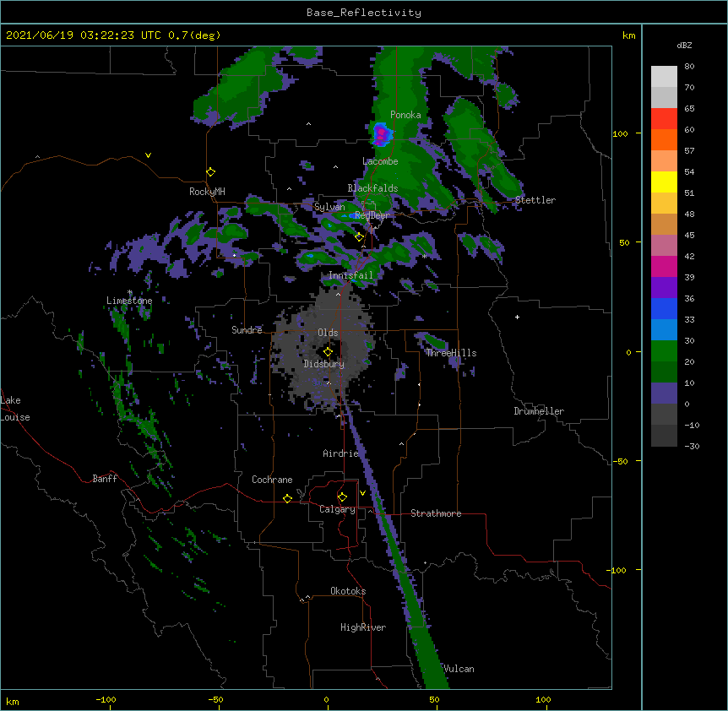728x711 pixels.
Task: Click the Base_Reflectivity title text
Action: (364, 13)
